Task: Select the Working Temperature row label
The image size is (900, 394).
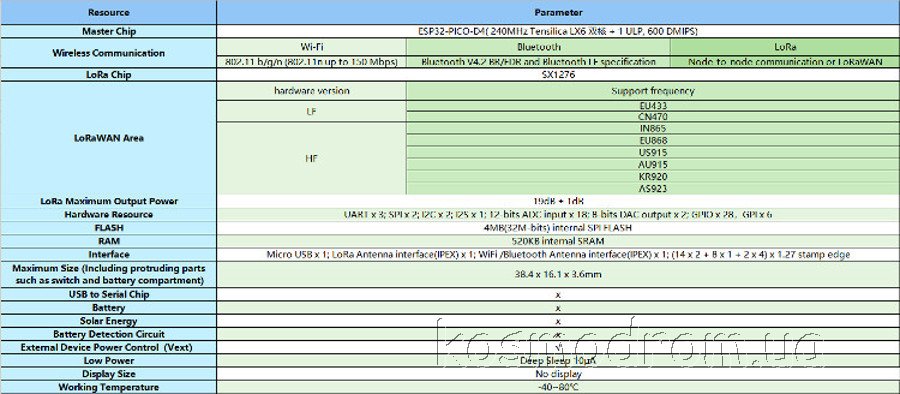Action: pyautogui.click(x=108, y=387)
